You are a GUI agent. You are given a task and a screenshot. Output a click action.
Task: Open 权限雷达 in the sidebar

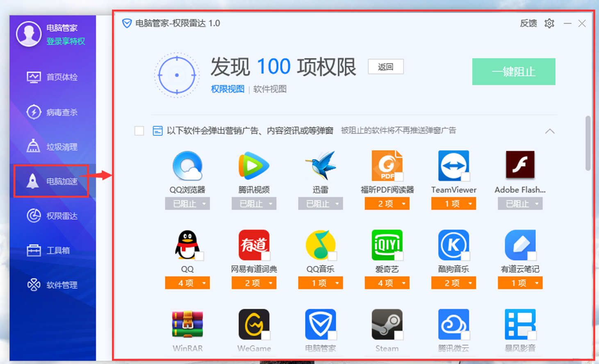pos(52,216)
